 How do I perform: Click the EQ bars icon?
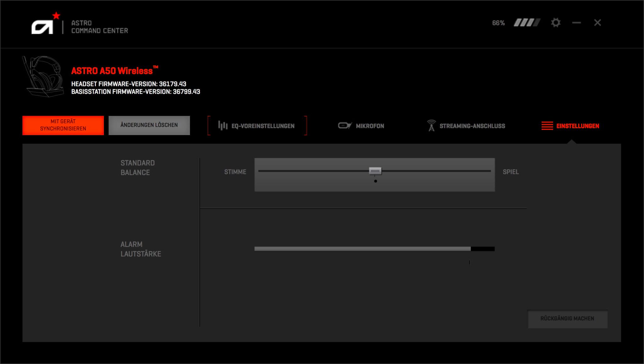[223, 126]
